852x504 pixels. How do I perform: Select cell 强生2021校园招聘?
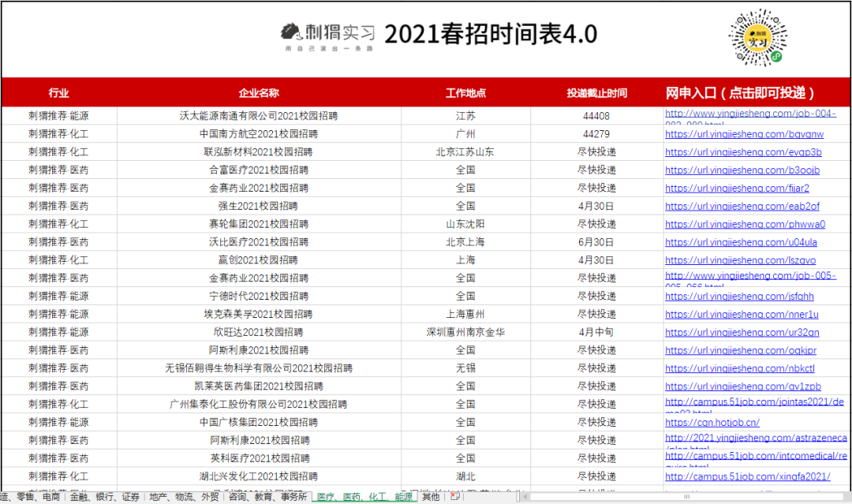point(259,206)
